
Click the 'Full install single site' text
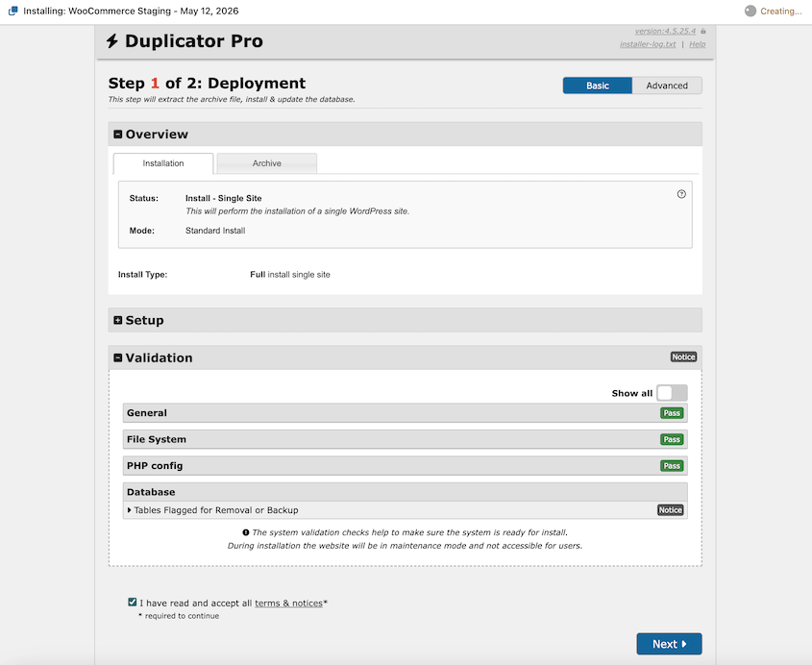click(290, 275)
